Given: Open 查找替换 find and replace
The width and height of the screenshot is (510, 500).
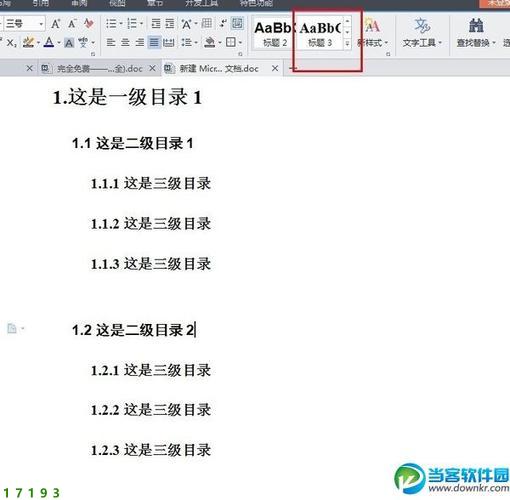Looking at the screenshot, I should click(476, 33).
